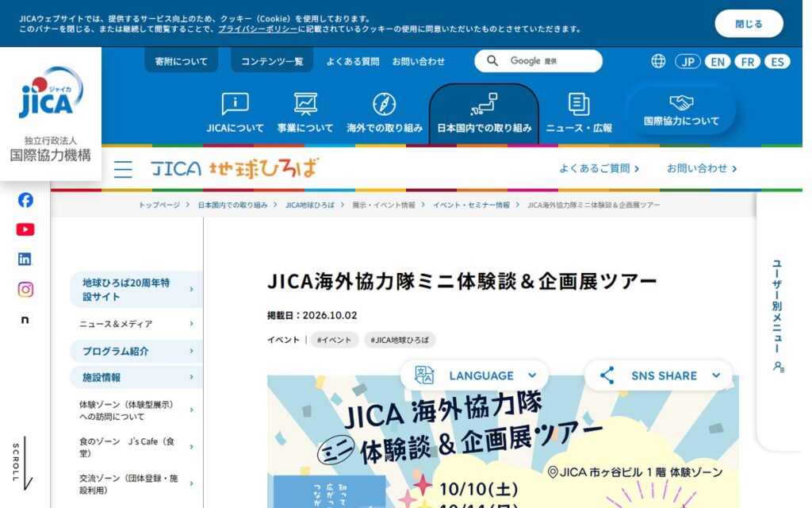Click the Google search input field
This screenshot has height=508, width=812.
[538, 61]
